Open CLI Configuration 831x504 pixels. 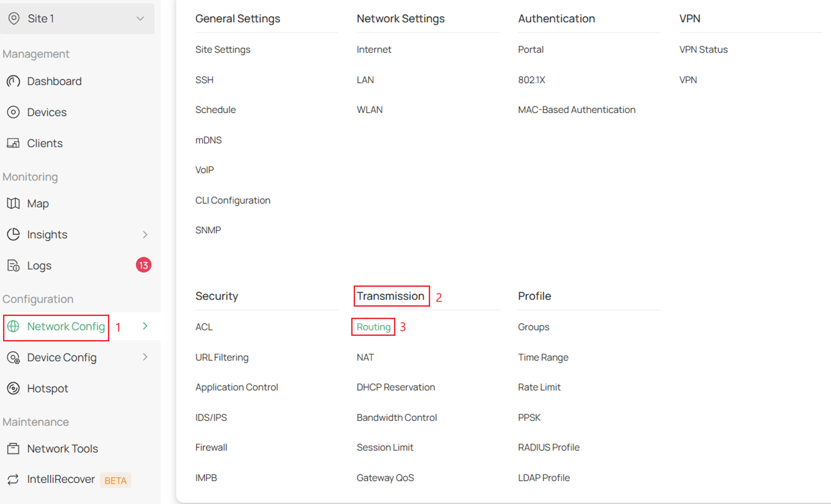pos(233,200)
